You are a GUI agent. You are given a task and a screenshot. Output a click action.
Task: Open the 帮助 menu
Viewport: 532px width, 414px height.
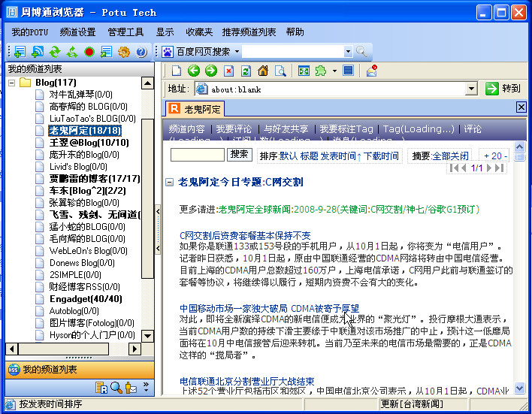click(x=295, y=32)
